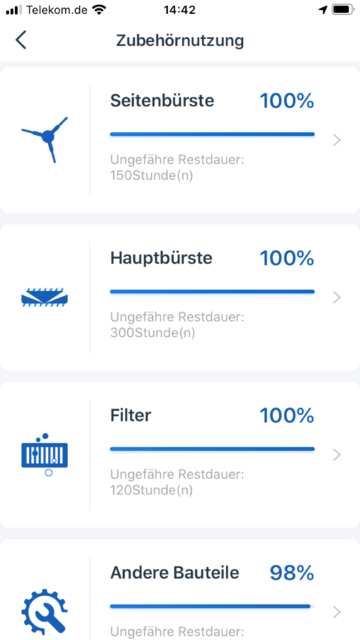This screenshot has height=640, width=360.
Task: Tap the Hauptbürste main brush icon
Action: pos(44,297)
